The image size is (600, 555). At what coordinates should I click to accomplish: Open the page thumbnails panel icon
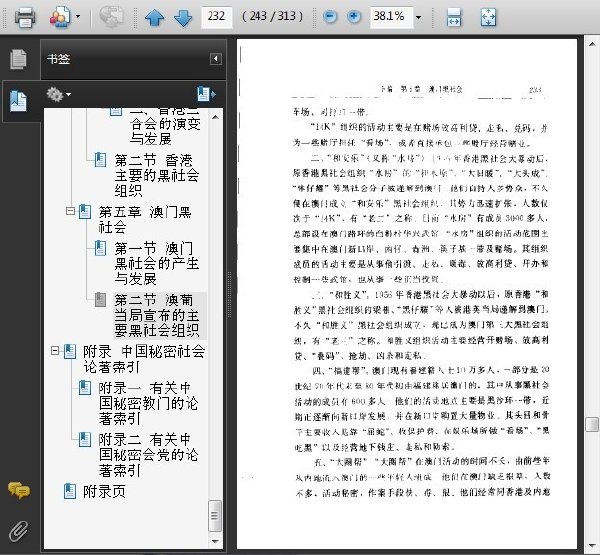18,59
